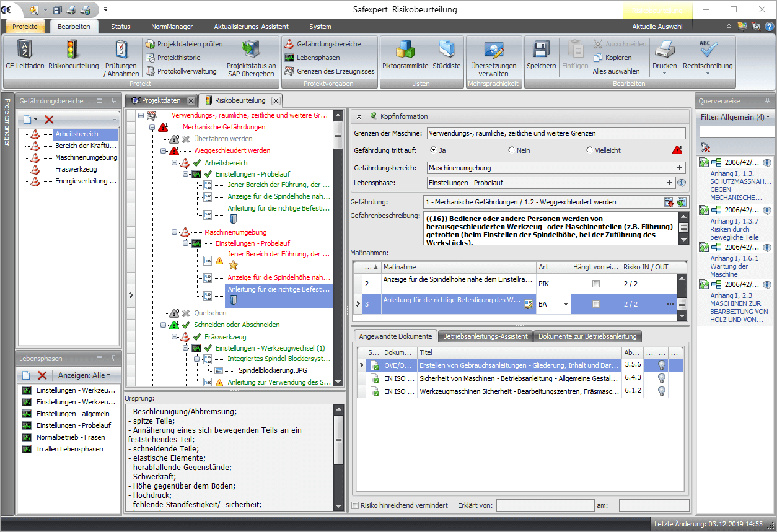Switch to the NormManager ribbon tab
This screenshot has height=532, width=777.
pos(172,27)
